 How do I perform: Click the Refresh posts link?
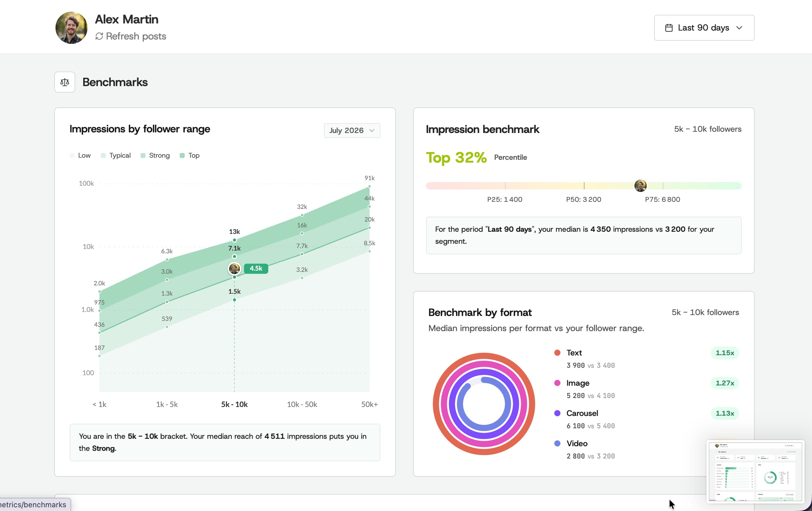pyautogui.click(x=131, y=36)
